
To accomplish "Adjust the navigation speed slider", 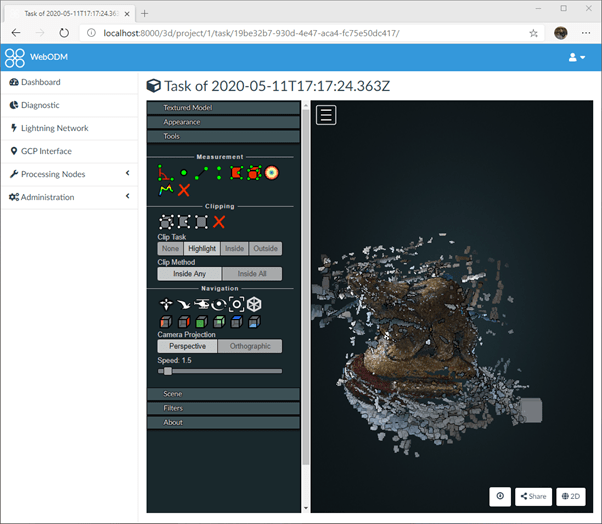I will click(x=168, y=371).
